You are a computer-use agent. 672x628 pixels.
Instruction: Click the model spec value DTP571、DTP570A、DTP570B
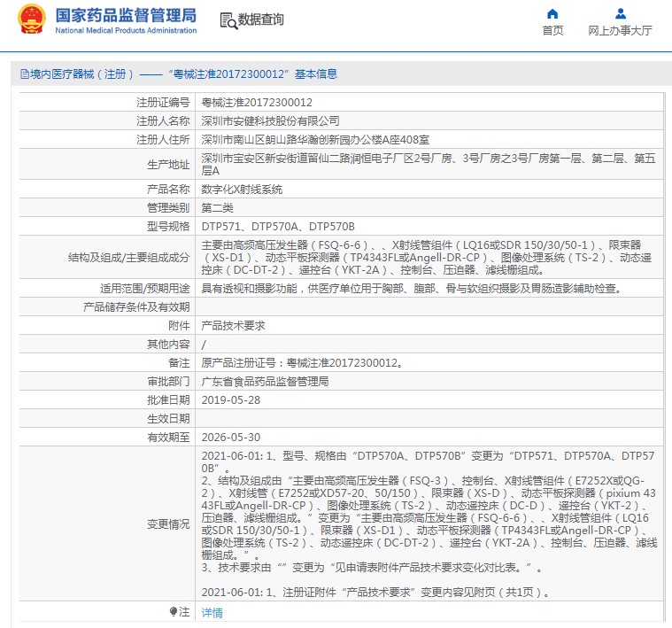pos(278,226)
